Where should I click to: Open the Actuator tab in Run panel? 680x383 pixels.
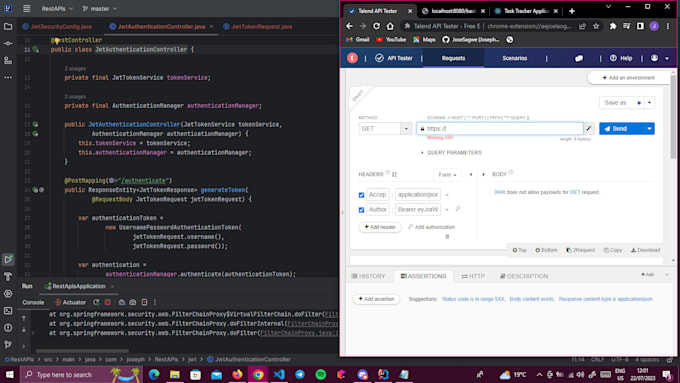click(70, 302)
